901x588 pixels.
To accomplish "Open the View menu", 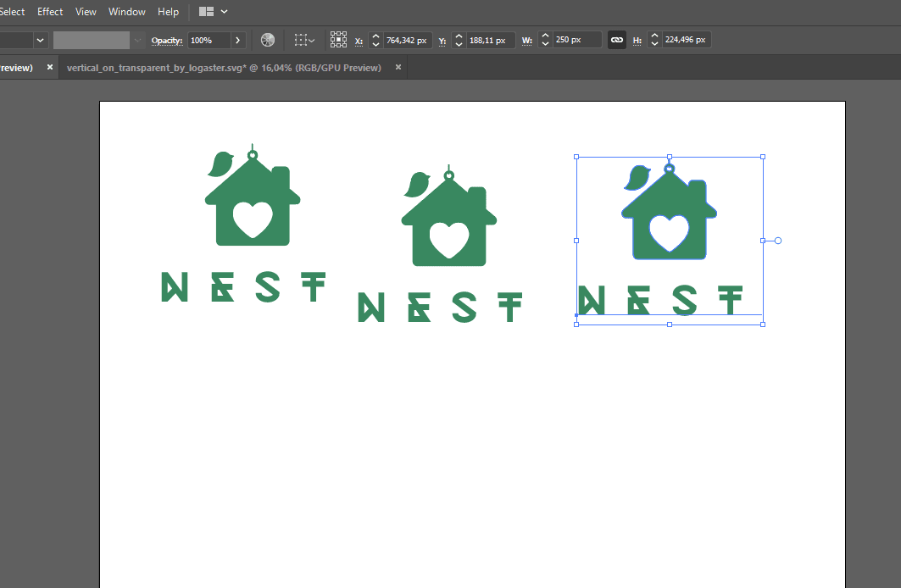I will [x=86, y=12].
